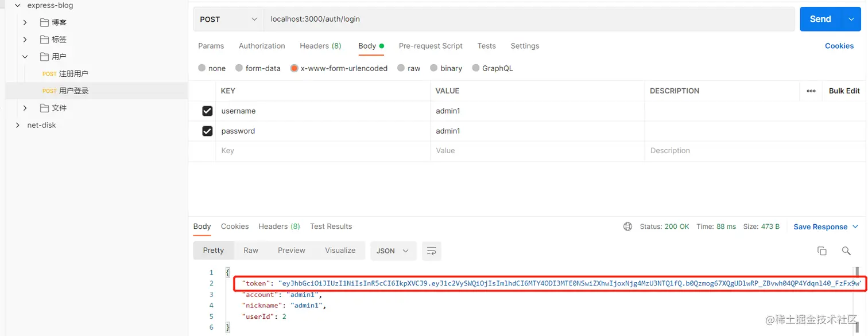The width and height of the screenshot is (868, 336).
Task: Toggle the wrap lines icon
Action: [432, 251]
